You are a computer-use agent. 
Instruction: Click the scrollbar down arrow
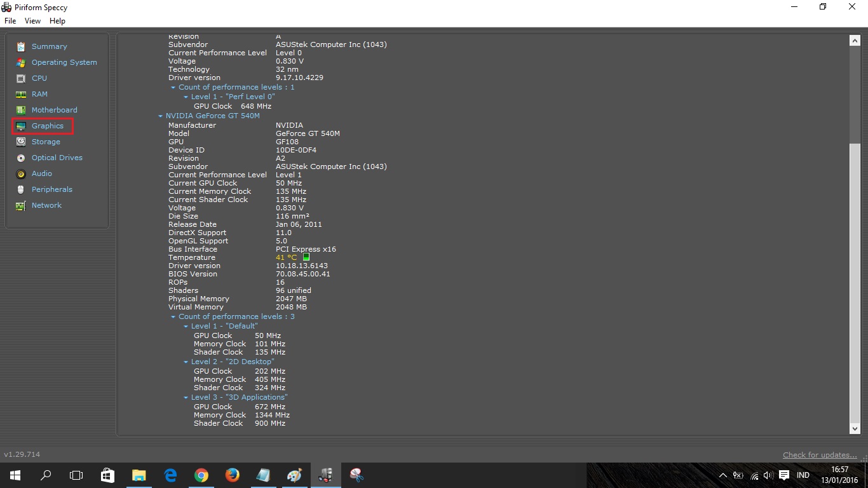855,429
